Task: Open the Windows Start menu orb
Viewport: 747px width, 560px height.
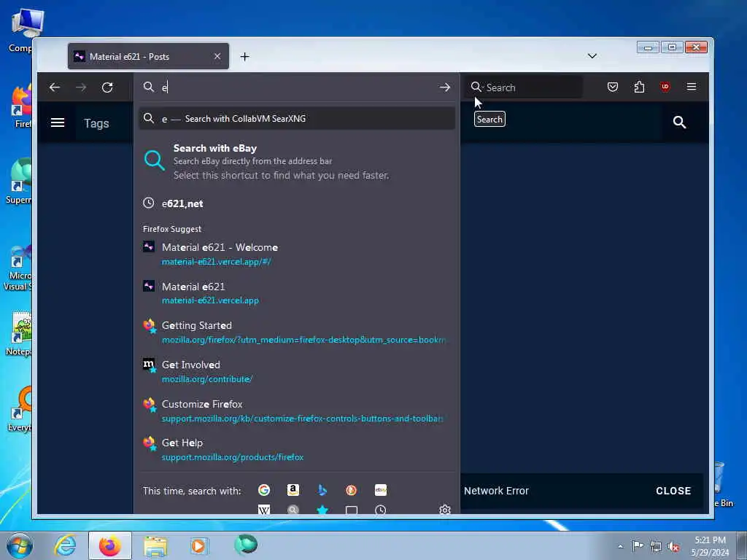Action: 20,545
